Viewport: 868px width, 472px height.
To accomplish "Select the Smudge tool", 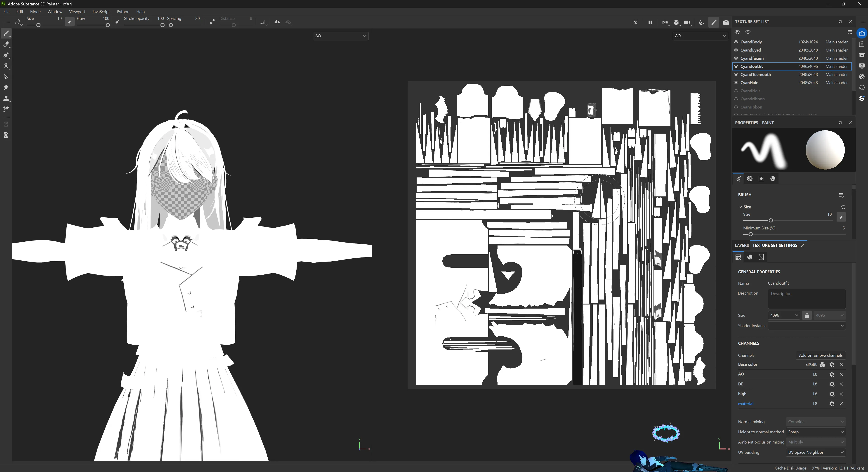I will 6,87.
